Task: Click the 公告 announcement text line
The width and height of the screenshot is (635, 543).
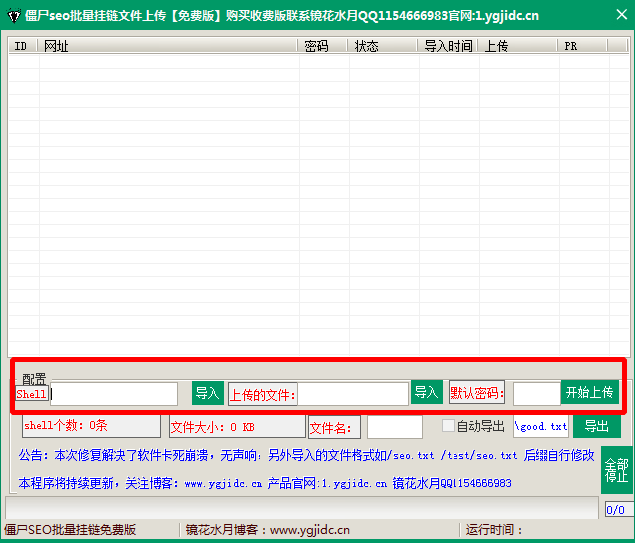Action: (306, 456)
